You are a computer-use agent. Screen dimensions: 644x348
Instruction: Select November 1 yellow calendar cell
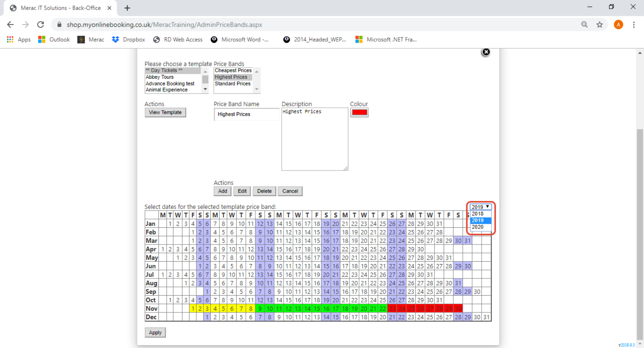[193, 309]
